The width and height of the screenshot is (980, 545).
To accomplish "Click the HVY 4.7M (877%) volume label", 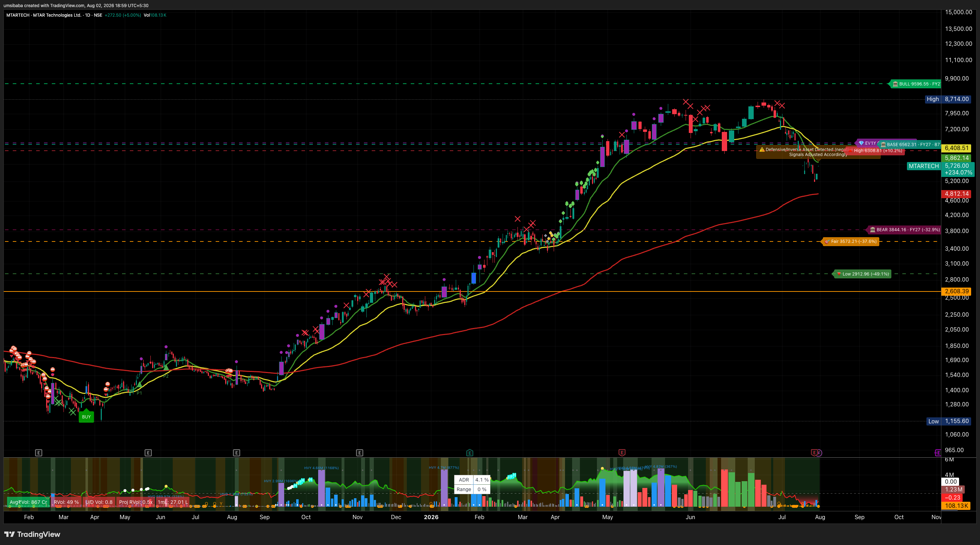I will click(444, 467).
